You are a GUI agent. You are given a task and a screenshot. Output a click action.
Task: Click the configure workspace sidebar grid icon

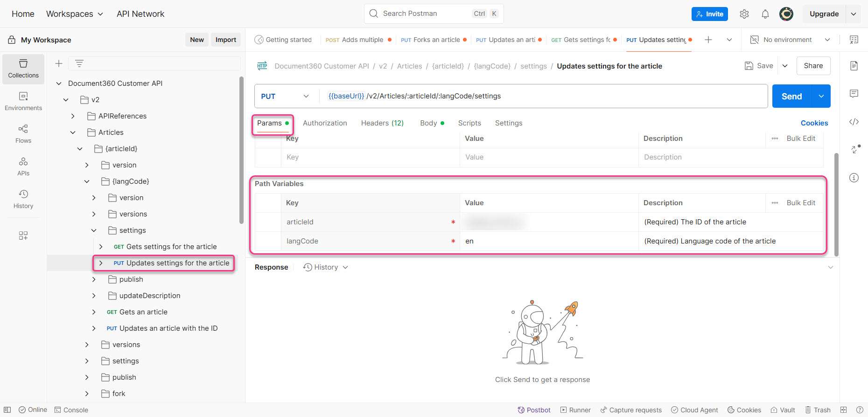23,236
